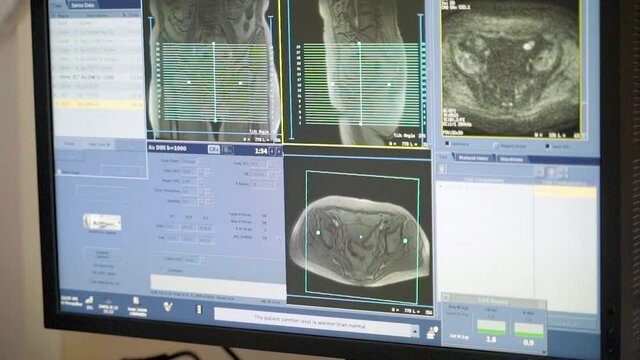Screen dimensions: 640x360
Task: Click the icon beside the GRx button
Action: pos(228,150)
